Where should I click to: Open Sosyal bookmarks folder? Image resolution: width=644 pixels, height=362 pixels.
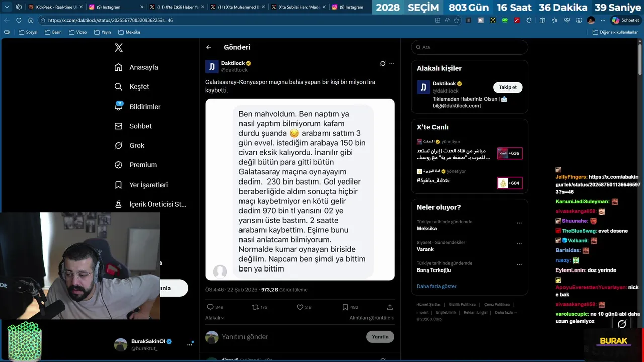pyautogui.click(x=28, y=32)
